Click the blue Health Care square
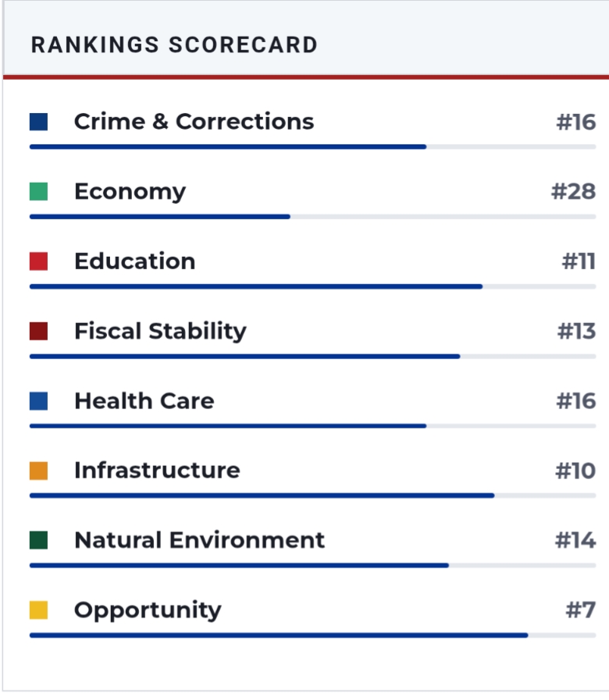Viewport: 609px width, 700px height. coord(38,401)
